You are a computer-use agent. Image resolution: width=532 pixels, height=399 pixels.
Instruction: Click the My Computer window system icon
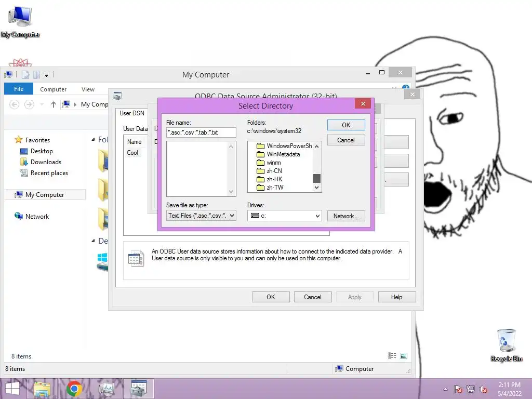(9, 74)
